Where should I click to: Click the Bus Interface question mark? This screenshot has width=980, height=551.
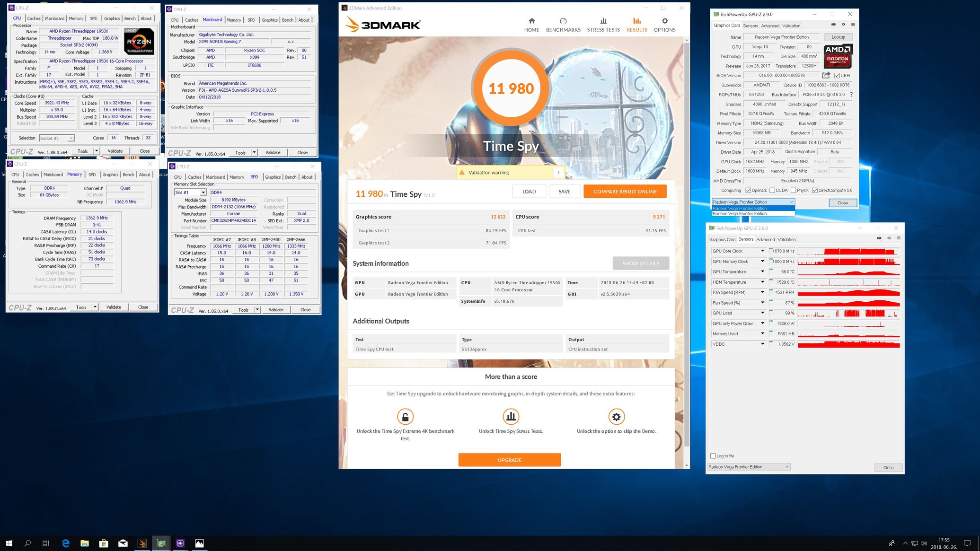[851, 95]
